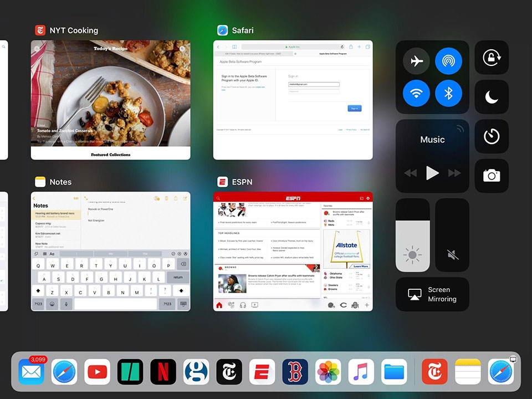Launch YouTube from the dock

[x=97, y=372]
